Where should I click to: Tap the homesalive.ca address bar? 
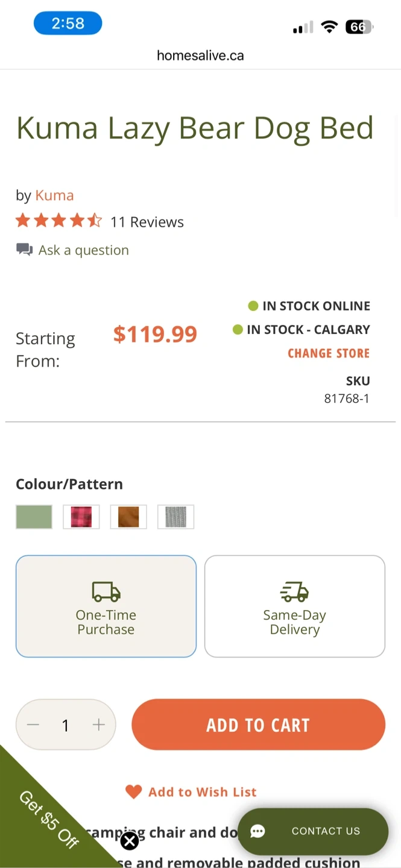coord(200,55)
